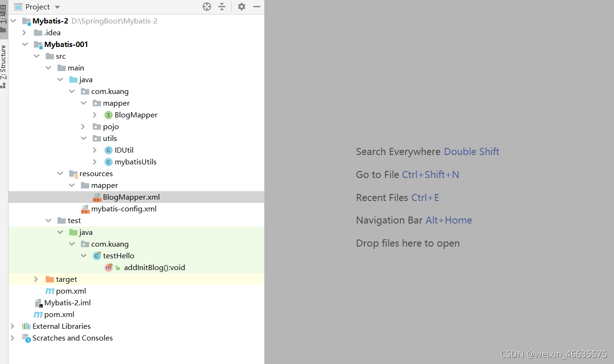Click the main java source folder icon

click(73, 79)
